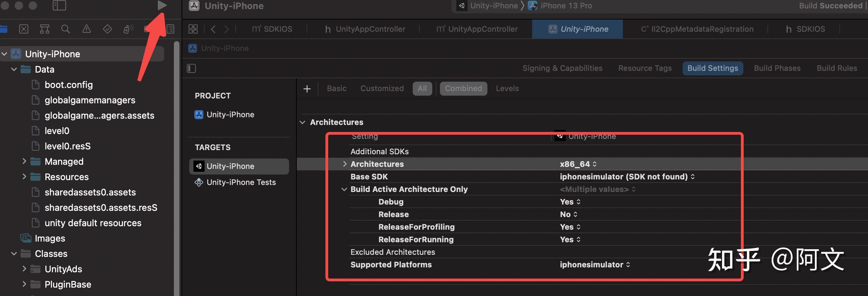Open the symbol navigator hierarchy icon
The width and height of the screenshot is (868, 296).
pos(45,29)
